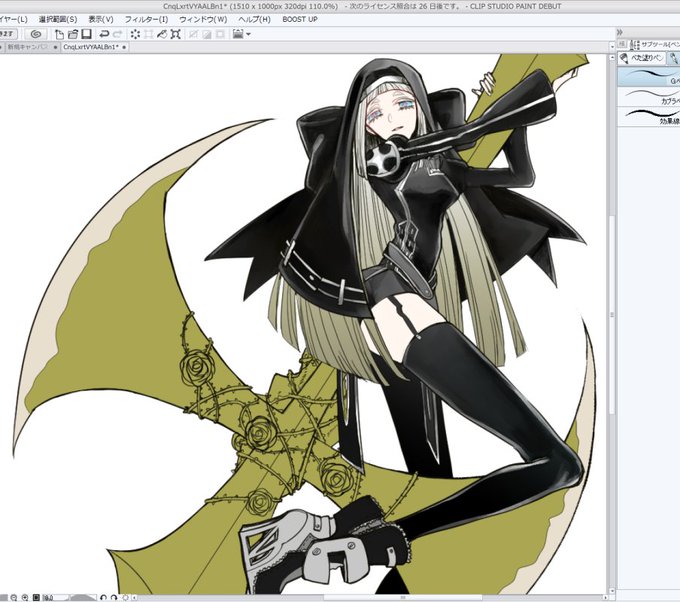Click the Show border of selected area icon
Viewport: 680px width, 602px height.
click(x=220, y=34)
